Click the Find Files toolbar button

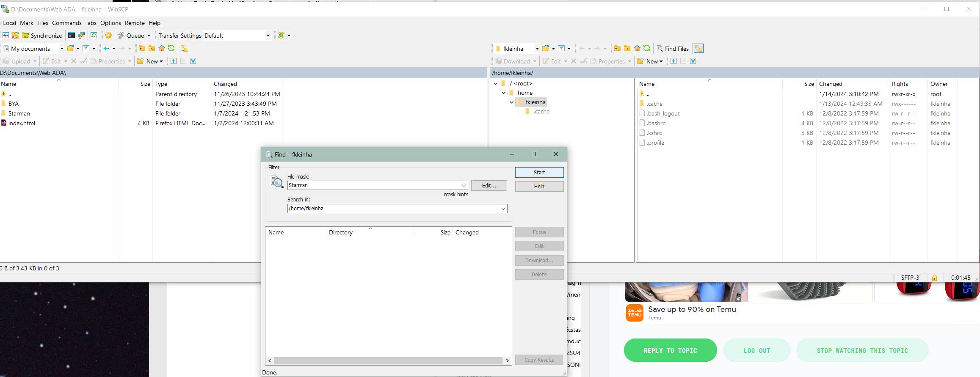coord(673,49)
